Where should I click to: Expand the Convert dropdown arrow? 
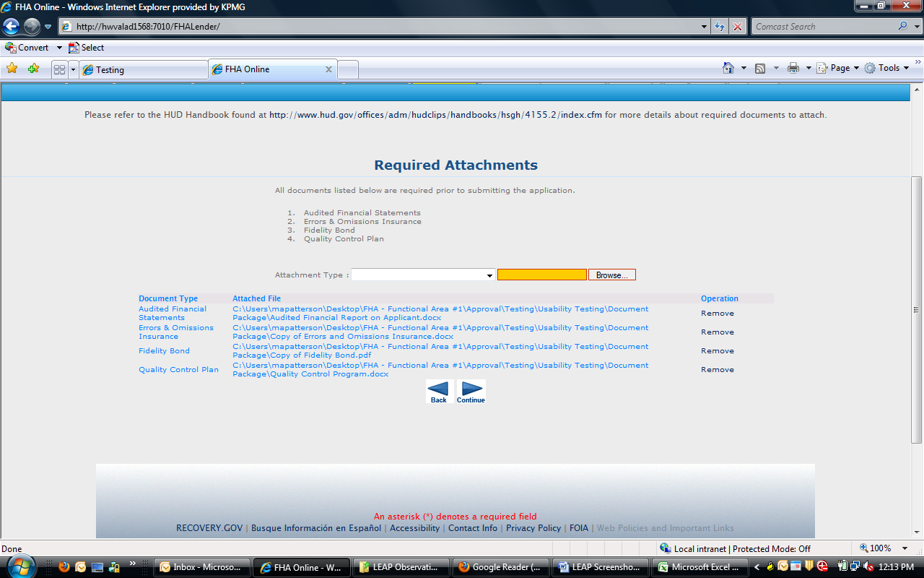(x=59, y=48)
